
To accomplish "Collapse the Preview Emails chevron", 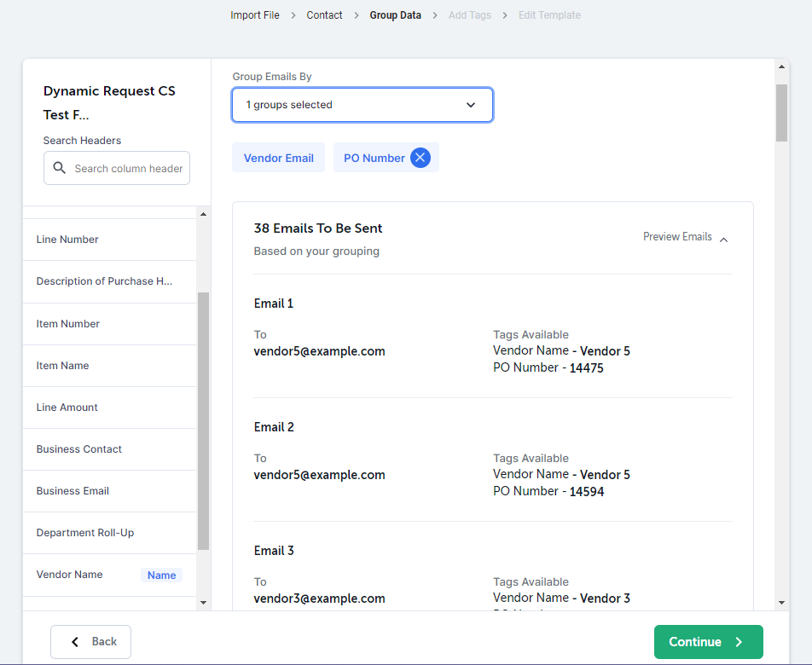I will 723,240.
